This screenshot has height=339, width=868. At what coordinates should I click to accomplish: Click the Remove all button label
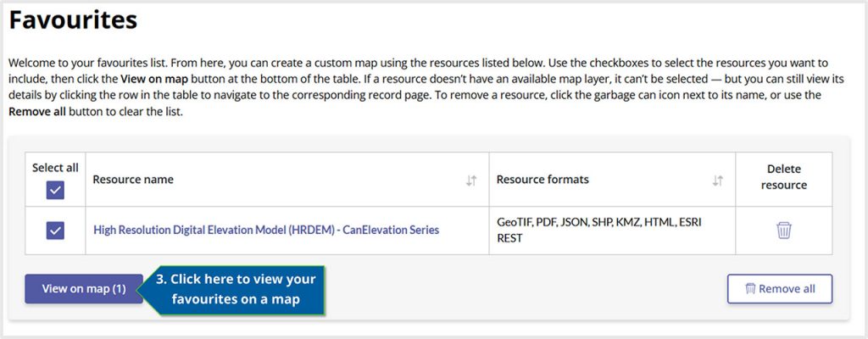[x=787, y=289]
